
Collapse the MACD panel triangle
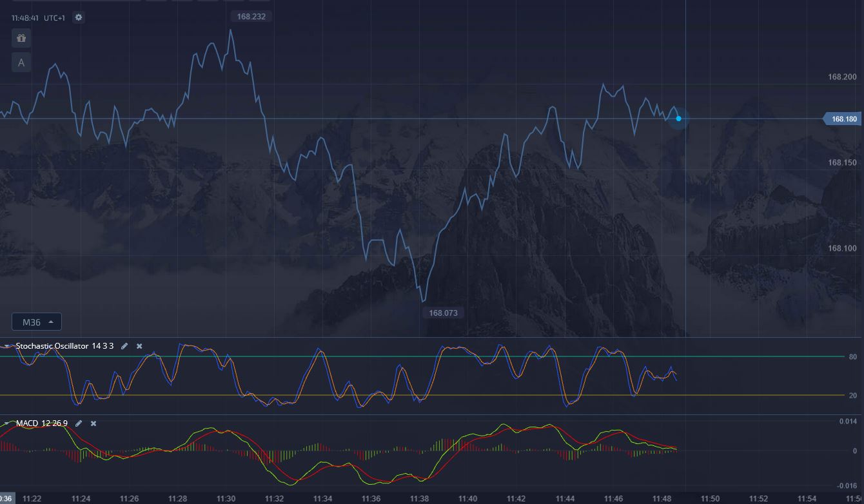(x=7, y=423)
